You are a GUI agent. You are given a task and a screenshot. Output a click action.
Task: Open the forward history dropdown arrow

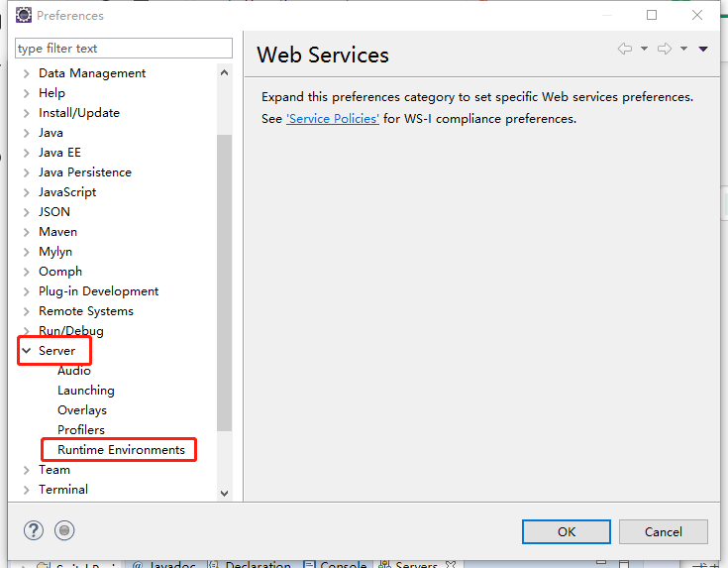point(683,49)
